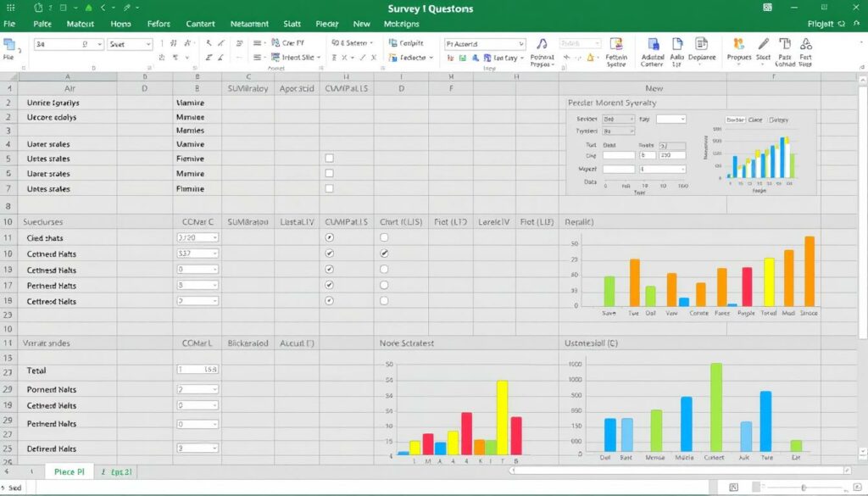Open the dropdown in the Pernerd Hatts row
868x496 pixels.
point(214,285)
